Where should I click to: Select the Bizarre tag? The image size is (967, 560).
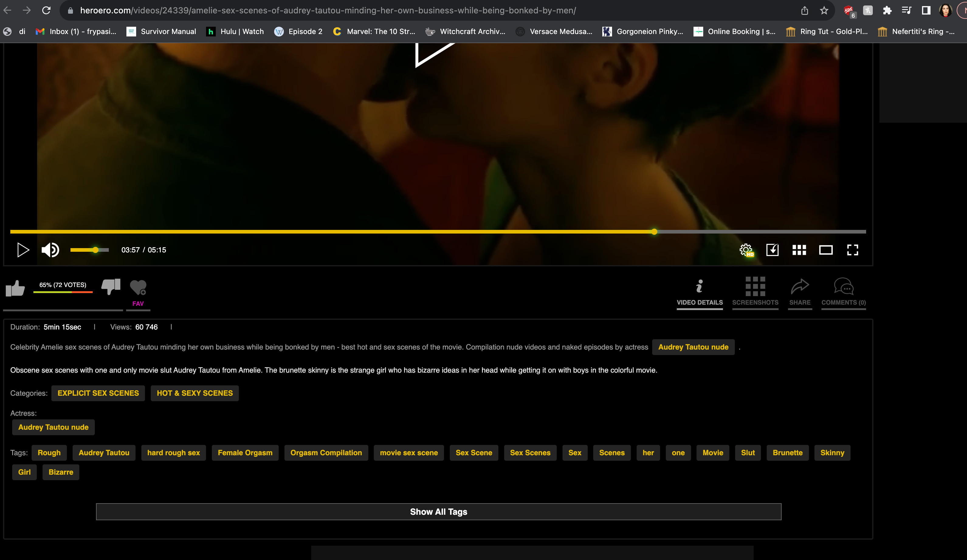click(x=61, y=472)
